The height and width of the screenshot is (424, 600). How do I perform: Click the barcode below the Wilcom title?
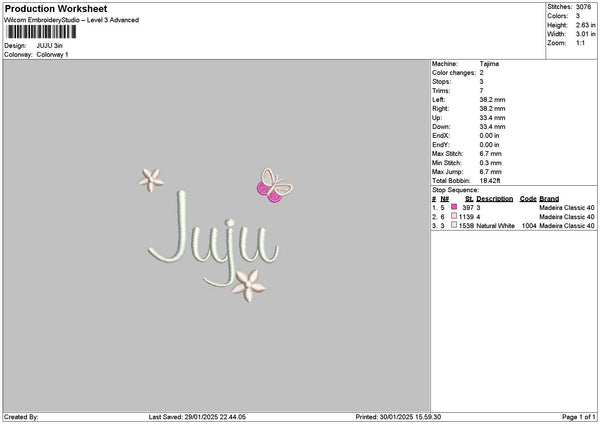pos(41,32)
